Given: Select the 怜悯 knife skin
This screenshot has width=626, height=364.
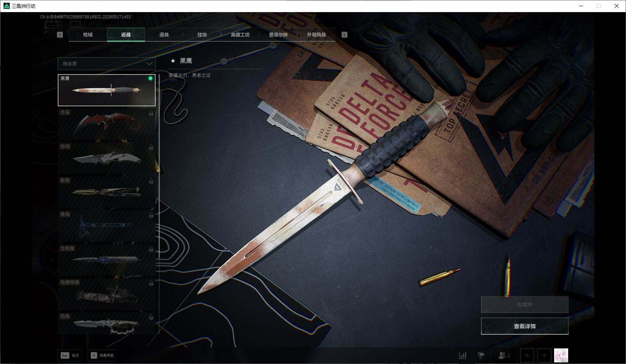Looking at the screenshot, I should (107, 158).
